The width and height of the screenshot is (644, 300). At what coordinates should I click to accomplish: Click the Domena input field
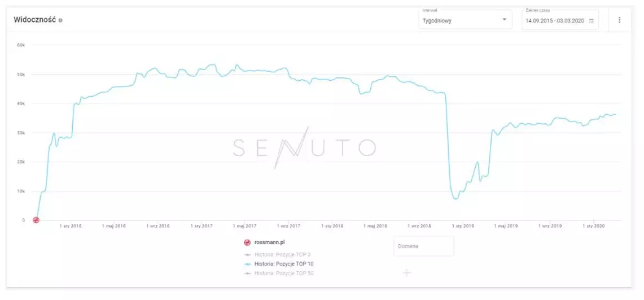tap(423, 246)
